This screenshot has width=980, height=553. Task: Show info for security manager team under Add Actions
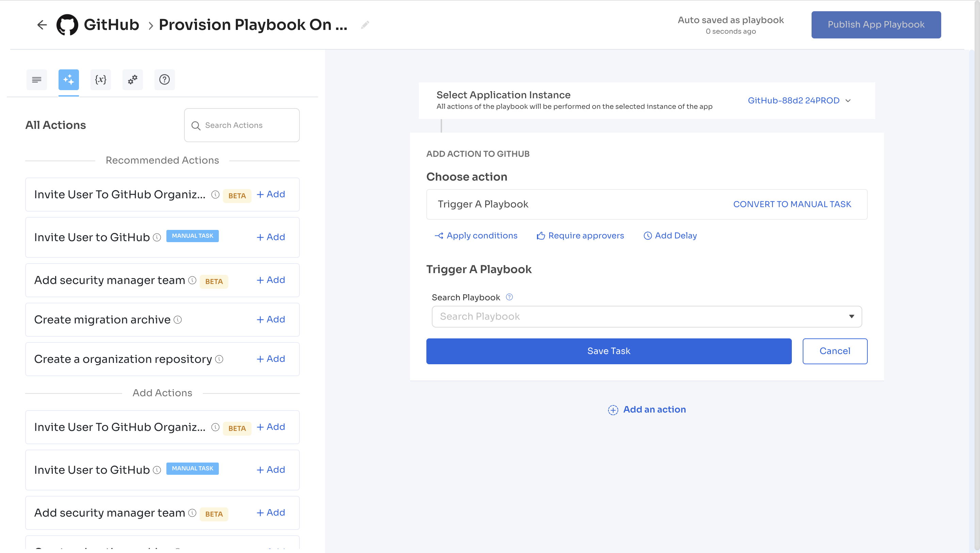(x=192, y=513)
